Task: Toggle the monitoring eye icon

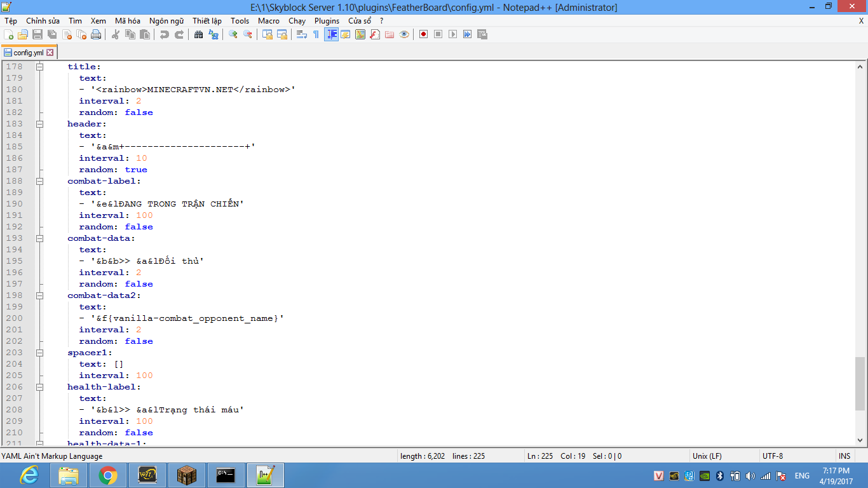Action: point(404,34)
